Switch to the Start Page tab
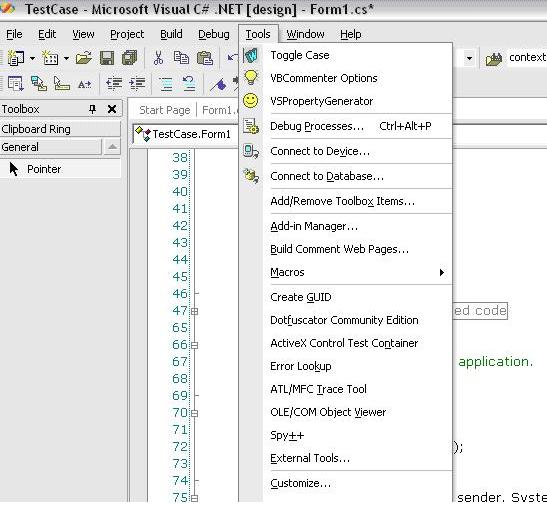The image size is (547, 505). [x=165, y=110]
